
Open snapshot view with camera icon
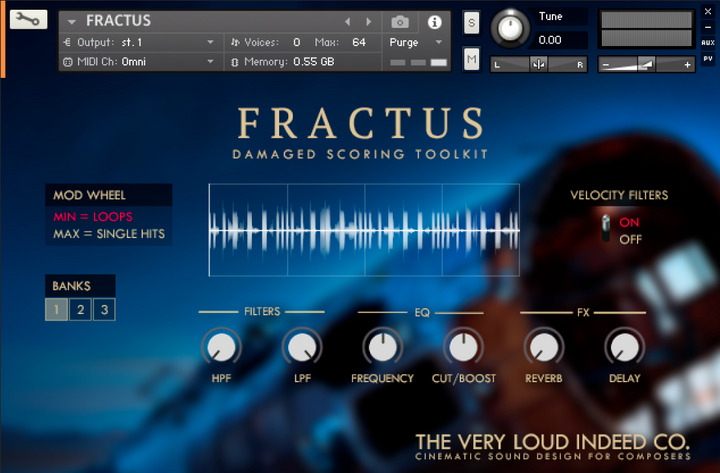click(400, 22)
